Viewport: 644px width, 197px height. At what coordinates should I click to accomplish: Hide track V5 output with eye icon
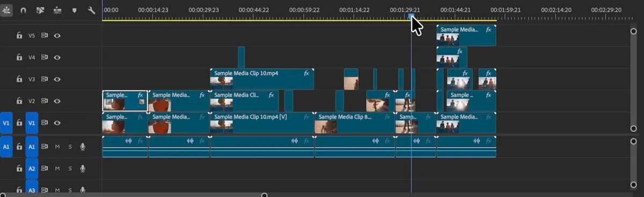pos(57,36)
